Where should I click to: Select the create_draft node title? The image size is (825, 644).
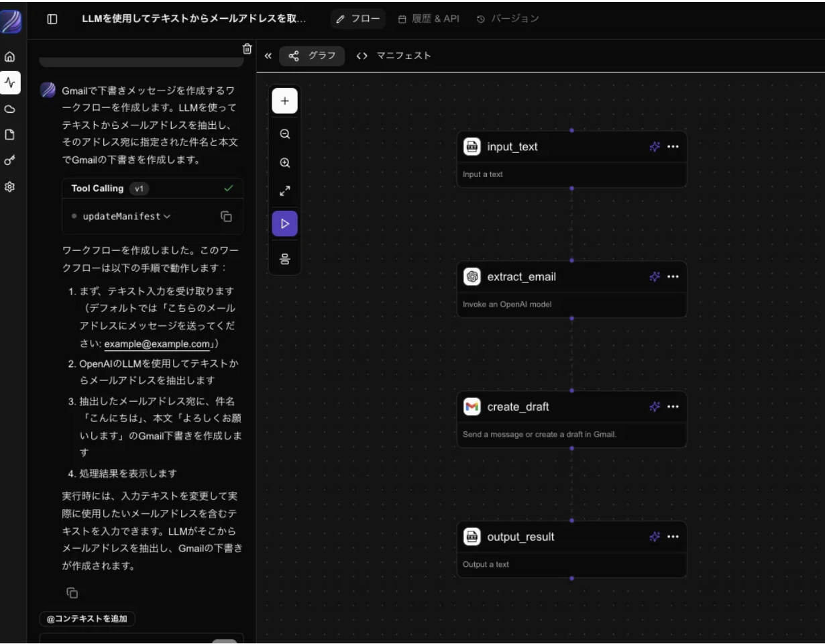(x=518, y=407)
